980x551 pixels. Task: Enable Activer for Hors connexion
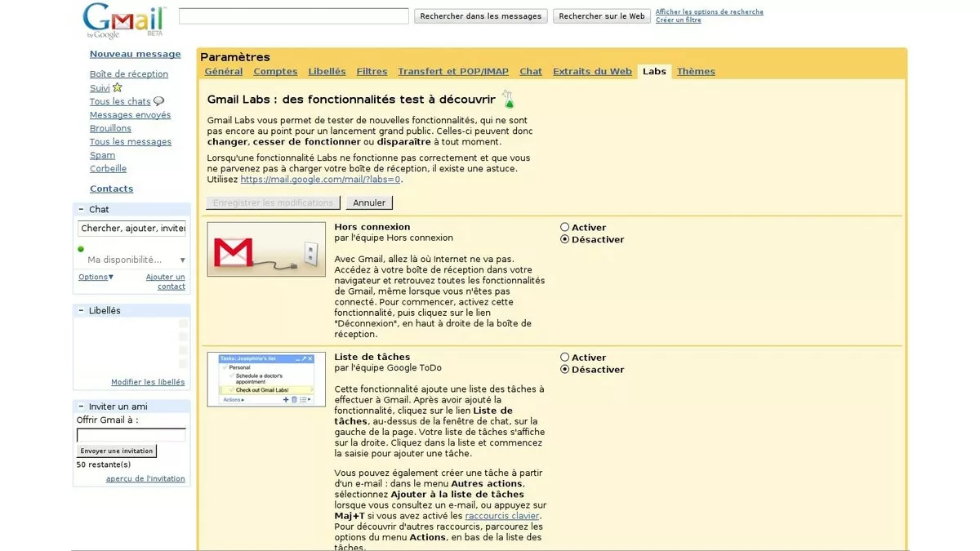coord(564,227)
